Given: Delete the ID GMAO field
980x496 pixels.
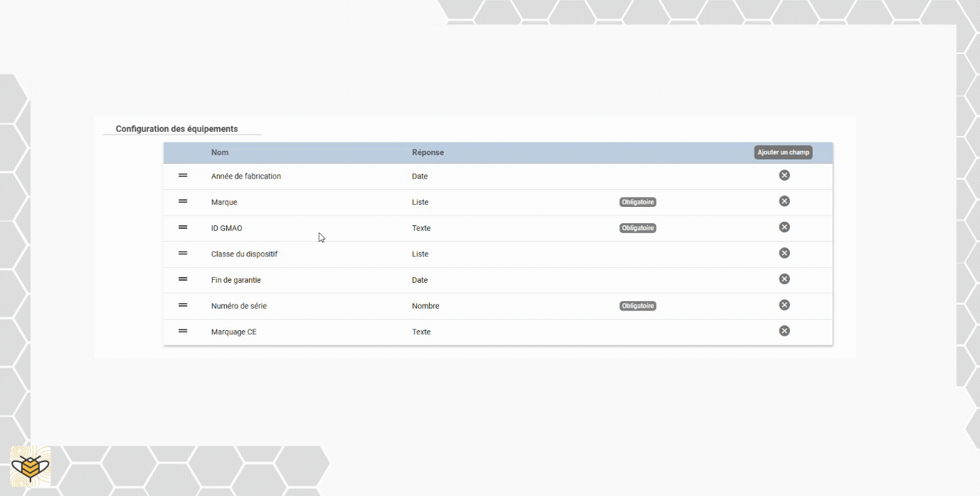Looking at the screenshot, I should click(x=784, y=227).
